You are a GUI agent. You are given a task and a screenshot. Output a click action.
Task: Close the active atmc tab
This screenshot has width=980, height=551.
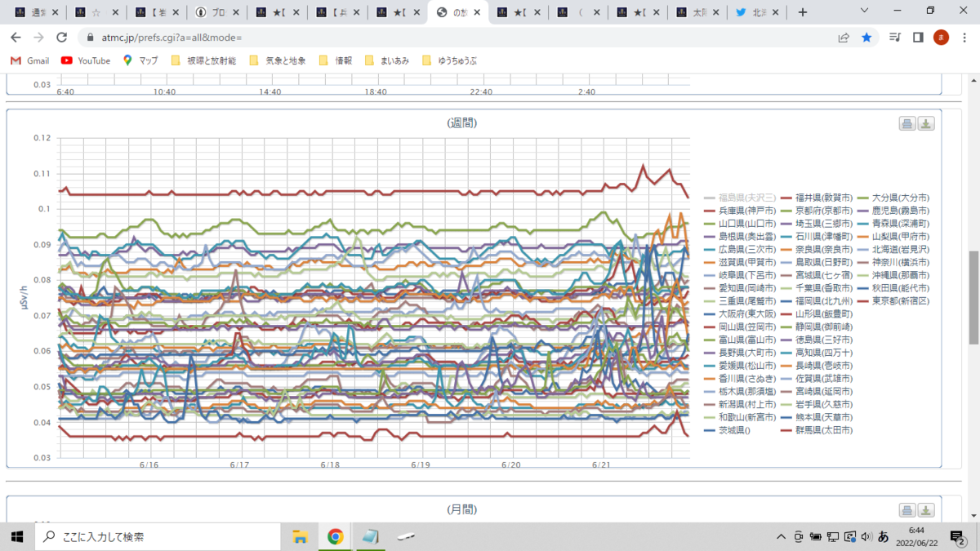(477, 12)
